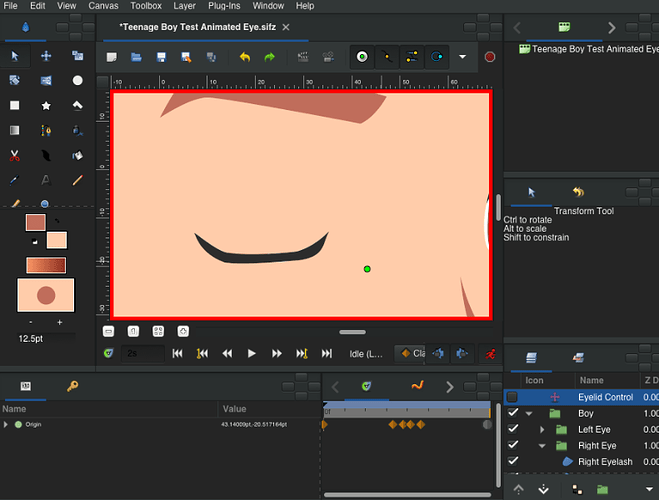
Task: Select the Star tool
Action: coord(46,105)
